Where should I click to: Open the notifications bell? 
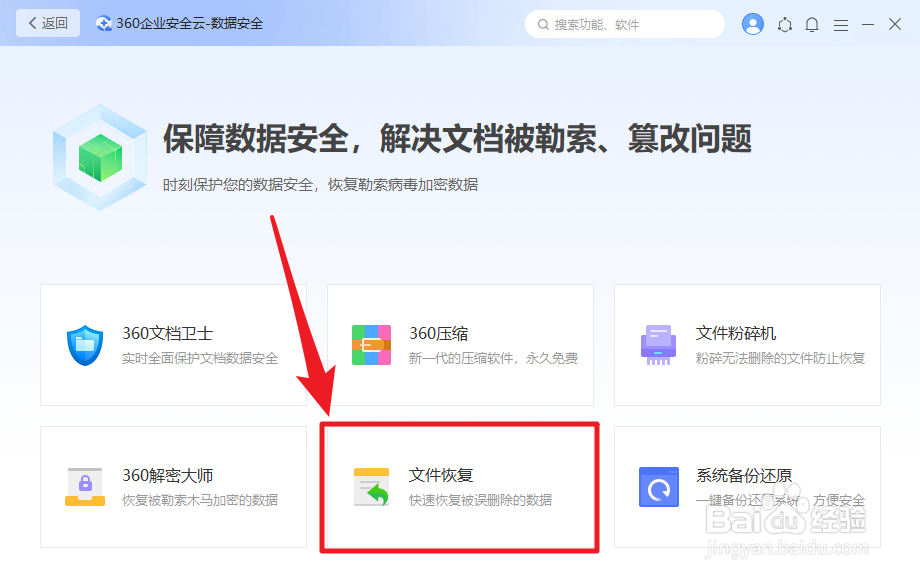[x=812, y=25]
